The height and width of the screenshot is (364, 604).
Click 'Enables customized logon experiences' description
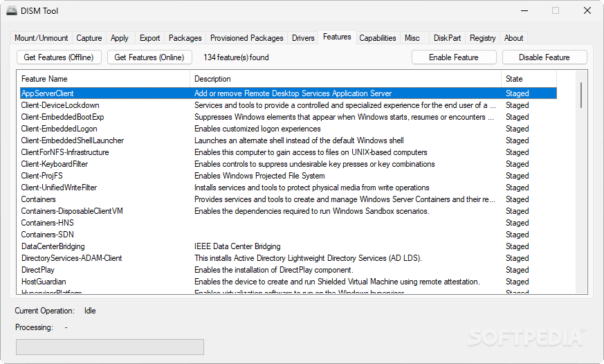tap(257, 129)
